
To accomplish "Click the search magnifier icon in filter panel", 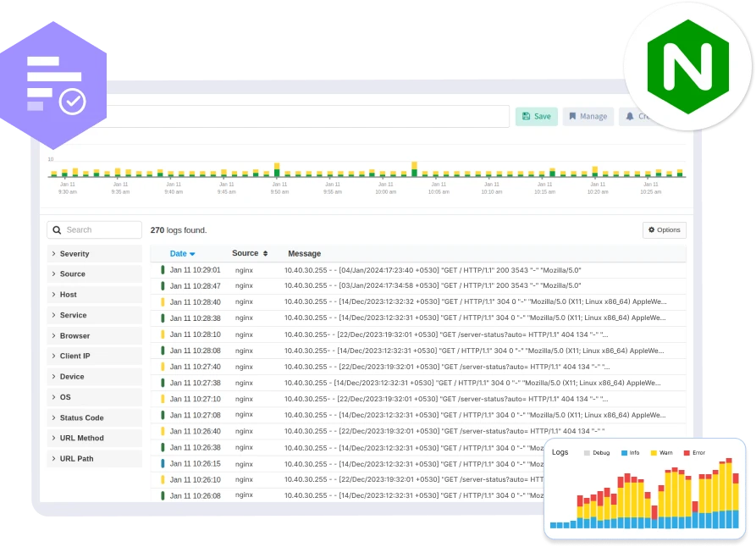I will pos(56,229).
